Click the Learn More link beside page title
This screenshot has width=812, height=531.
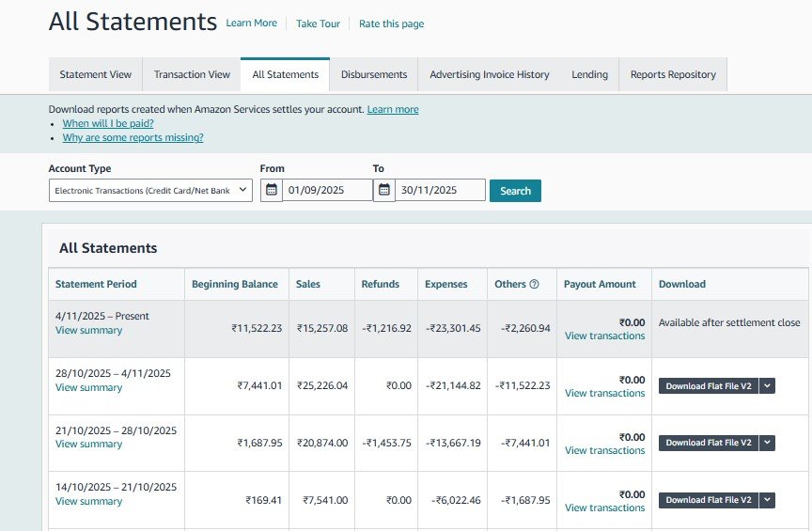click(x=251, y=23)
